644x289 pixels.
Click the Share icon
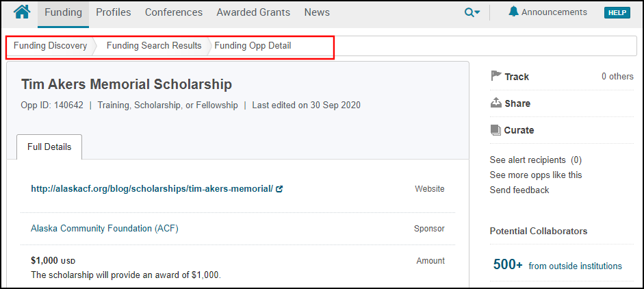pyautogui.click(x=496, y=103)
